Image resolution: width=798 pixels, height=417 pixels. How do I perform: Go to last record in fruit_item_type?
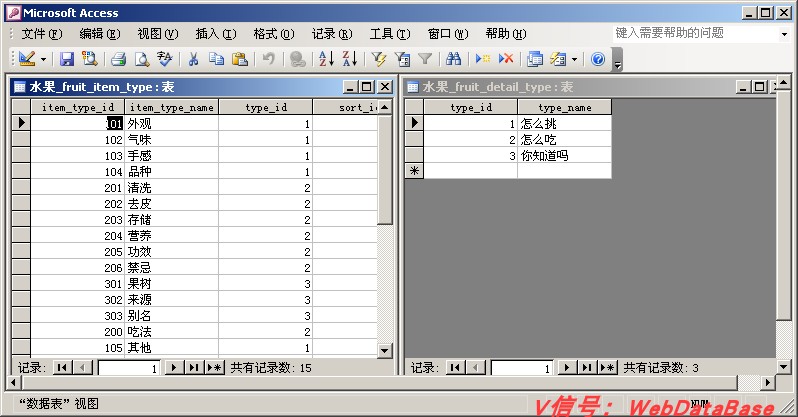(194, 368)
